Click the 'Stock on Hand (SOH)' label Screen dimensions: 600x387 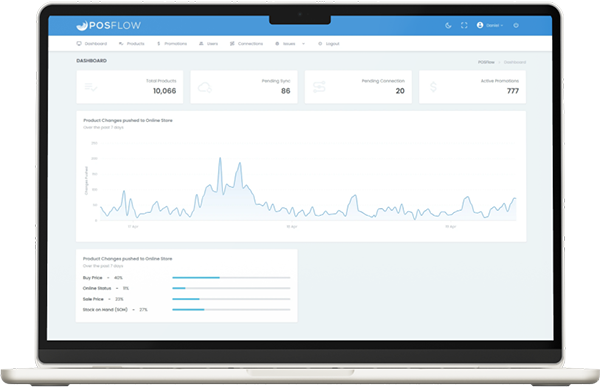(x=105, y=310)
